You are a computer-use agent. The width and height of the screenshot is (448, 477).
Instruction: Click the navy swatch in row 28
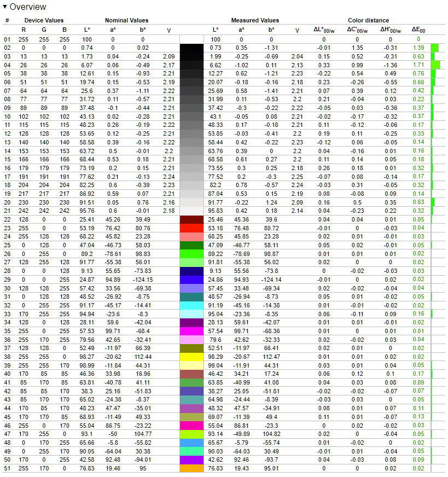tap(191, 271)
